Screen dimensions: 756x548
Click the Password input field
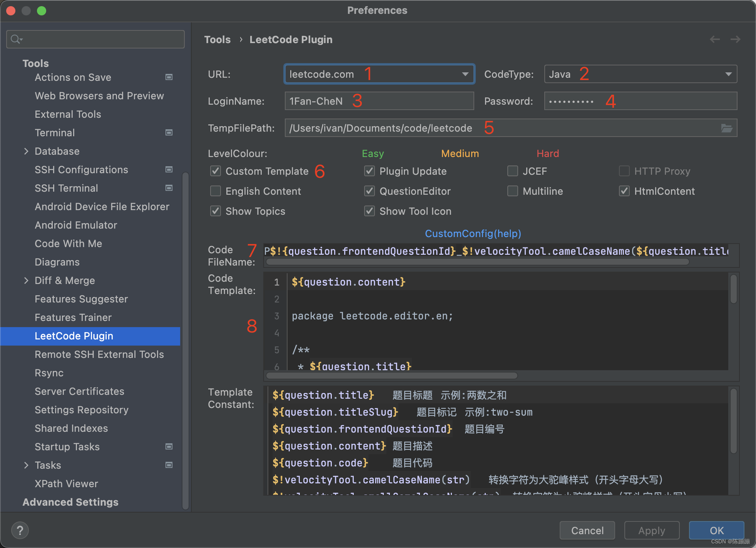tap(641, 101)
